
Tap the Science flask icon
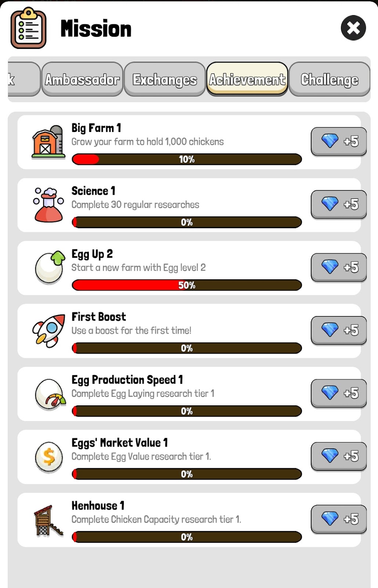click(48, 205)
